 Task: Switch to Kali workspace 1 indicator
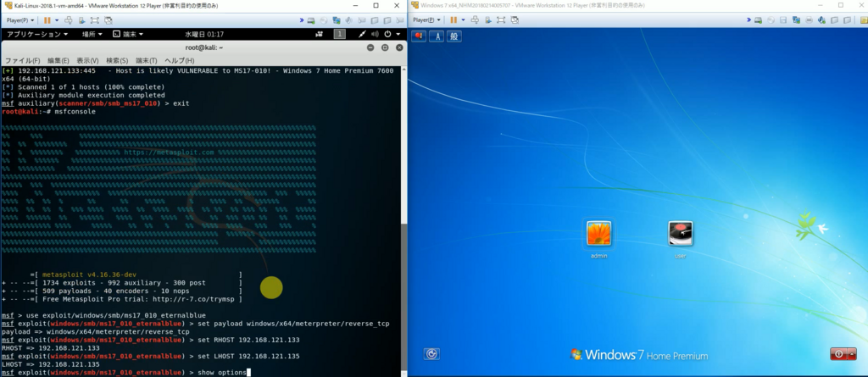click(x=339, y=34)
